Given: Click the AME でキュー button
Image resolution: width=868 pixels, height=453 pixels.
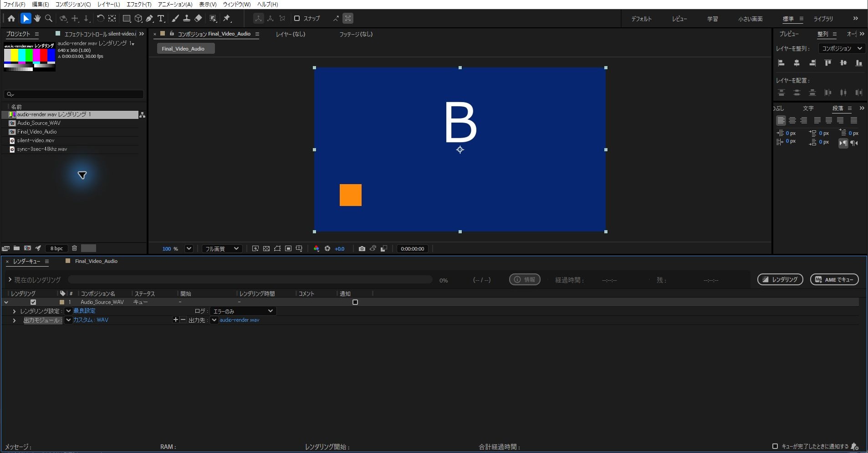Looking at the screenshot, I should pos(834,279).
